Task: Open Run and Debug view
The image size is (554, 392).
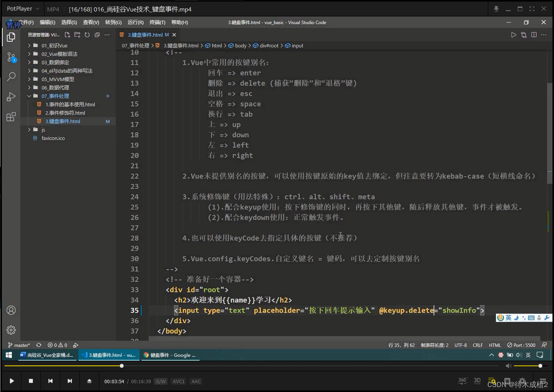Action: [11, 97]
